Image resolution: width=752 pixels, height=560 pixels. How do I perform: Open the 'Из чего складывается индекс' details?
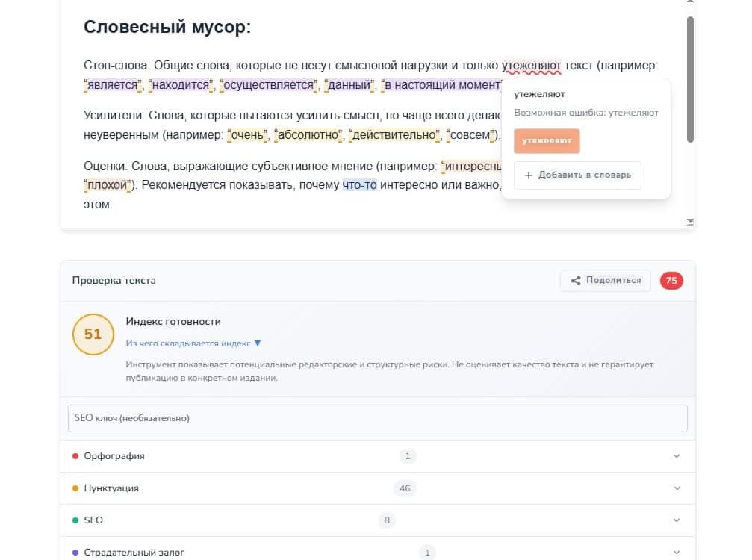[188, 344]
